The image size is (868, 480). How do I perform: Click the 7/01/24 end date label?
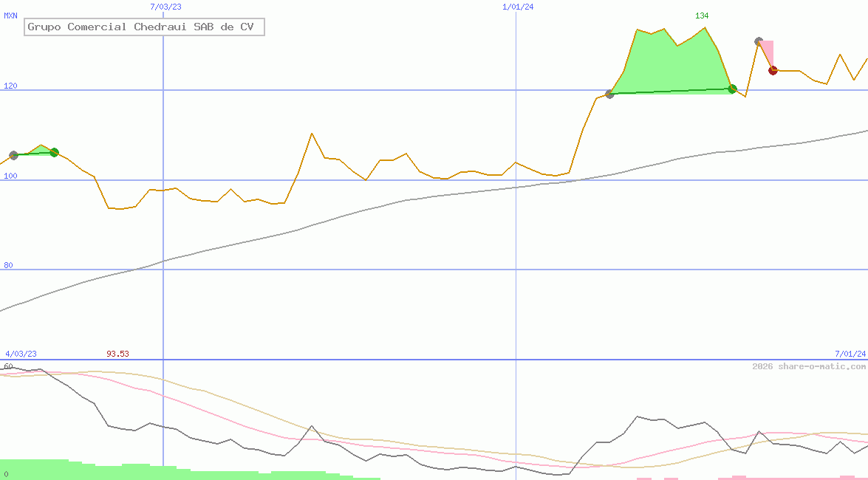850,354
